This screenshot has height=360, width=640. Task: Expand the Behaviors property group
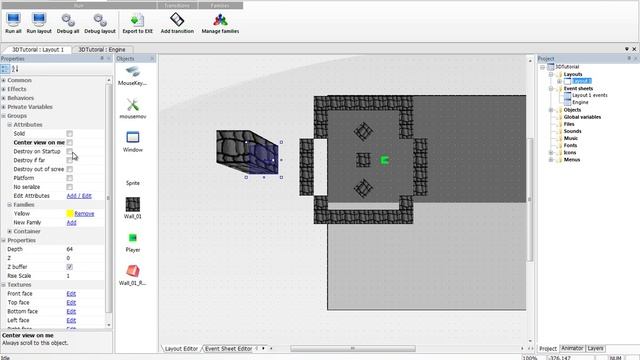[x=4, y=98]
